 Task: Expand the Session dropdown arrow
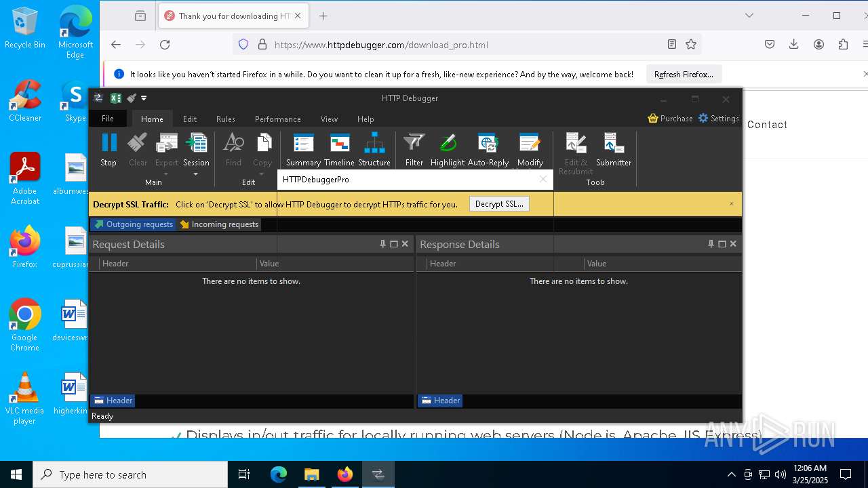pos(196,174)
